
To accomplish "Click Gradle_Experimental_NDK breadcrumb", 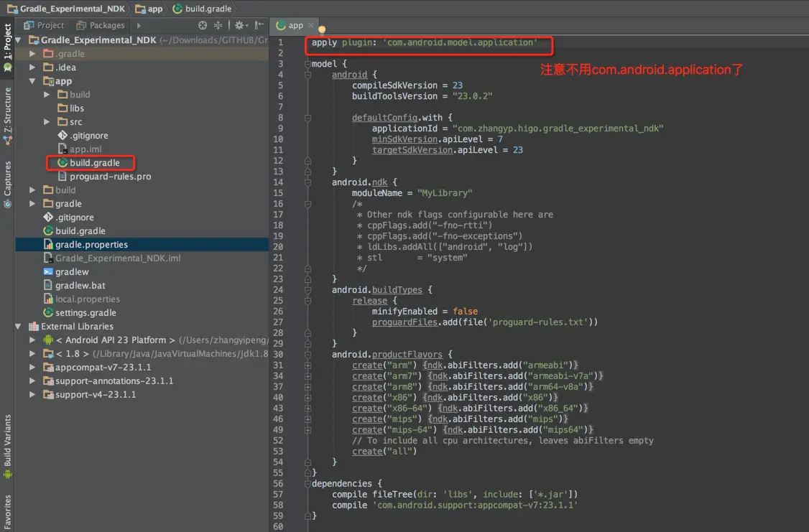I will [66, 9].
